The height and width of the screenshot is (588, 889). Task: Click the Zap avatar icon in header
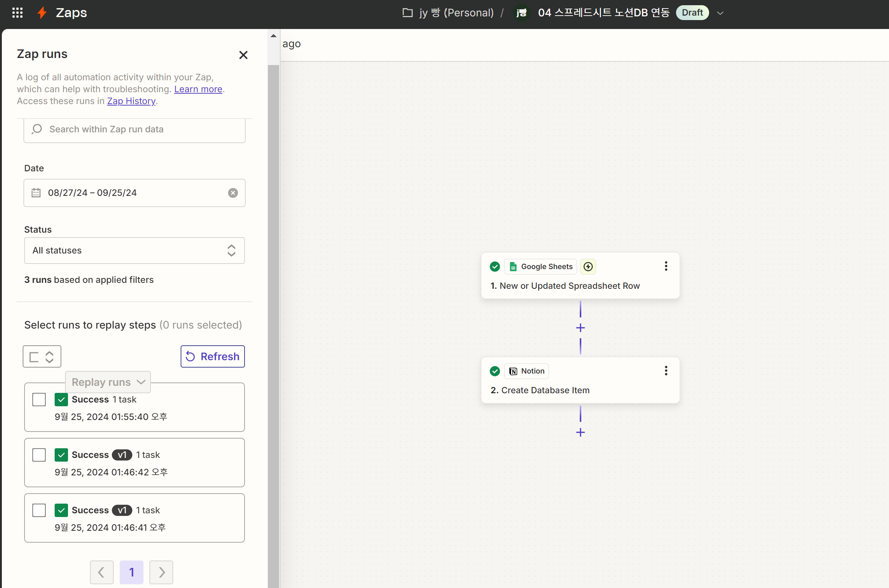(521, 13)
